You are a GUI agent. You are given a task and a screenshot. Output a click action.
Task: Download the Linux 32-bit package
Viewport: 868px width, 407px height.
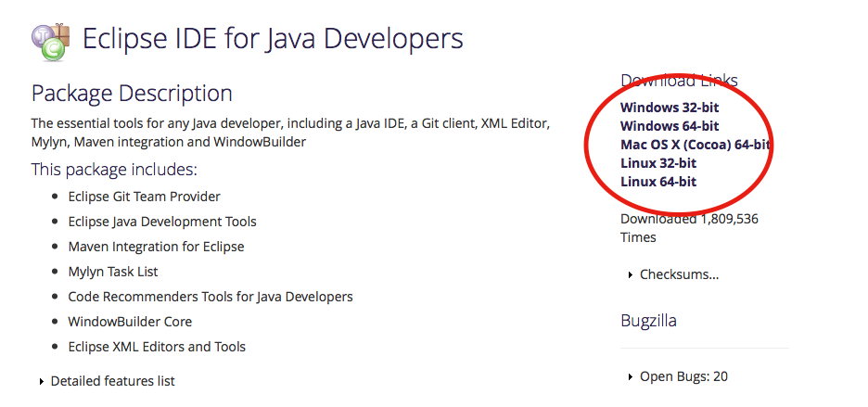[x=658, y=163]
